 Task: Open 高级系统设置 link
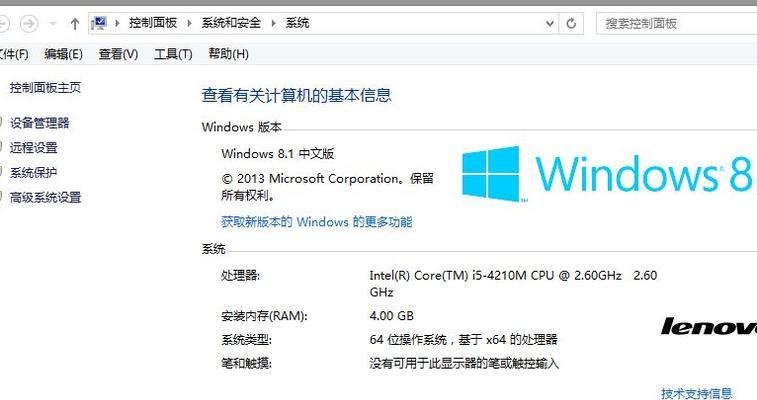point(45,197)
